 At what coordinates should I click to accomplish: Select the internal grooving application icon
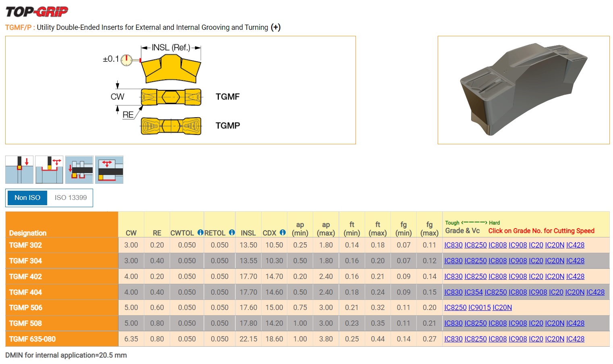tap(79, 170)
